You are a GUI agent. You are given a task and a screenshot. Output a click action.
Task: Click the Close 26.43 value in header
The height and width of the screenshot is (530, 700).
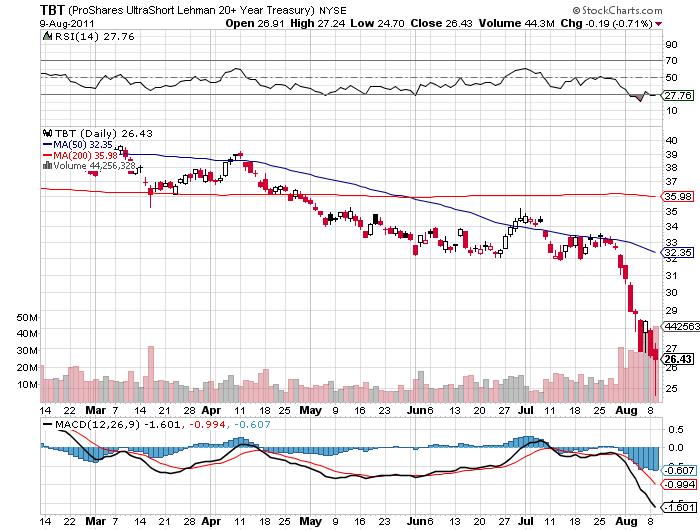tap(441, 23)
